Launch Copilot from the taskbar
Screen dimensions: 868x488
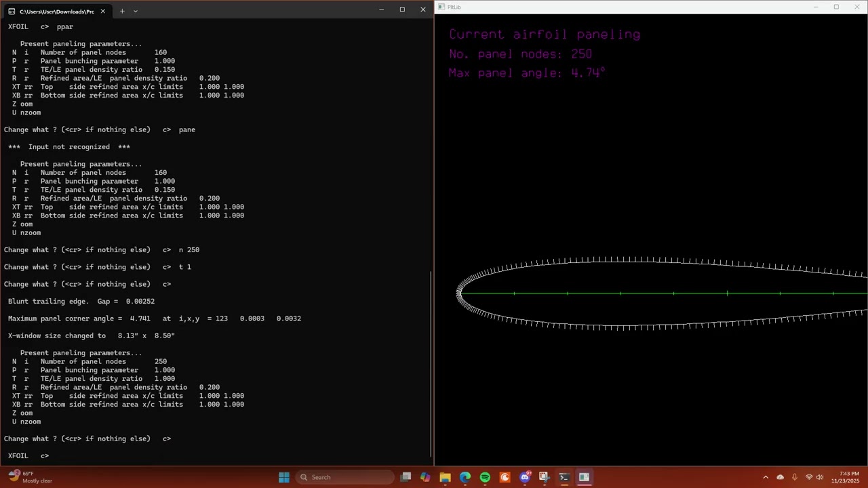tap(425, 477)
